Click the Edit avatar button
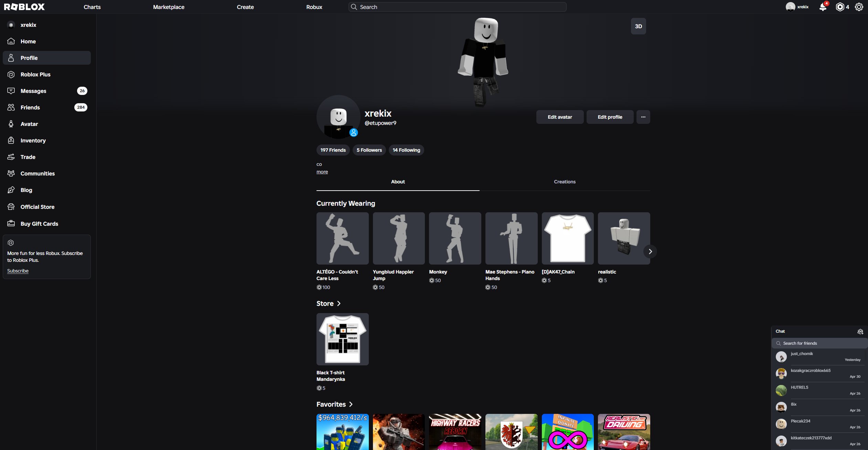This screenshot has width=868, height=450. 560,117
